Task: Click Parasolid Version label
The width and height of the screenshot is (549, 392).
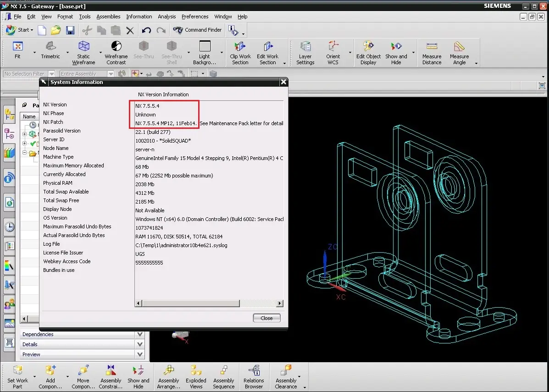Action: 61,131
